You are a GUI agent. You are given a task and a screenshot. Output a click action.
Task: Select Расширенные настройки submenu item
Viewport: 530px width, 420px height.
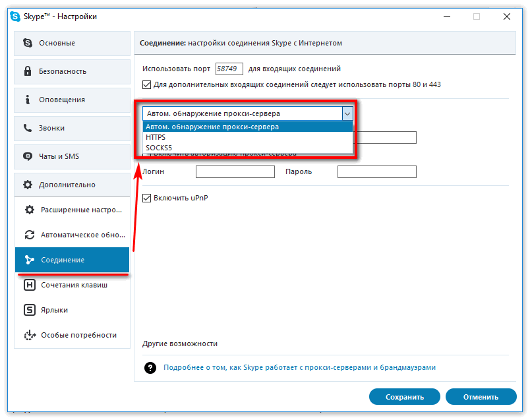coord(73,210)
